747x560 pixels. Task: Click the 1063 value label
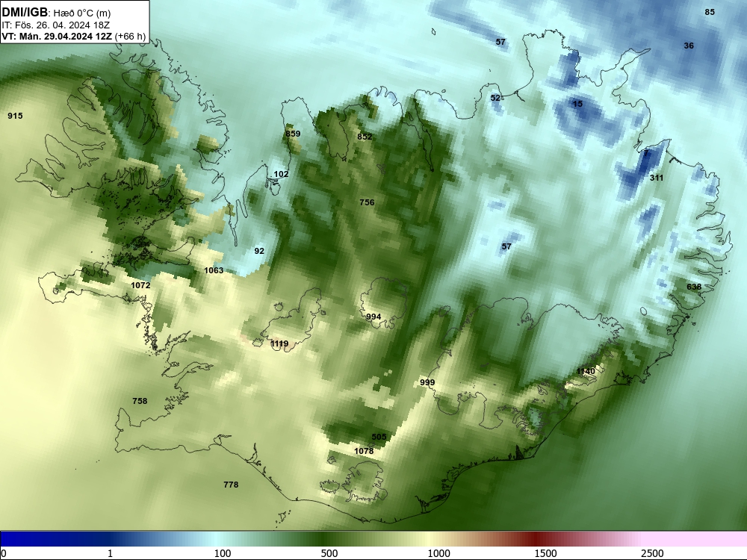(214, 270)
